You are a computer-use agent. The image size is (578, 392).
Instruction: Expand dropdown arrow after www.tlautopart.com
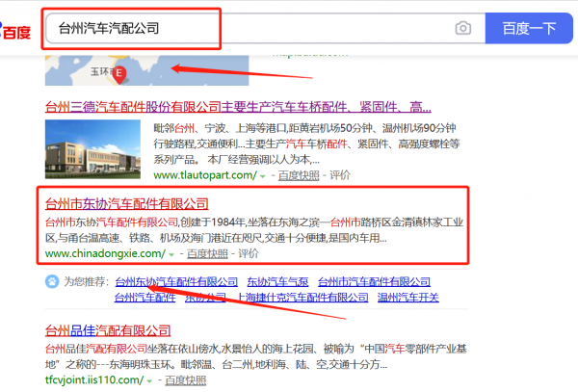tap(263, 176)
